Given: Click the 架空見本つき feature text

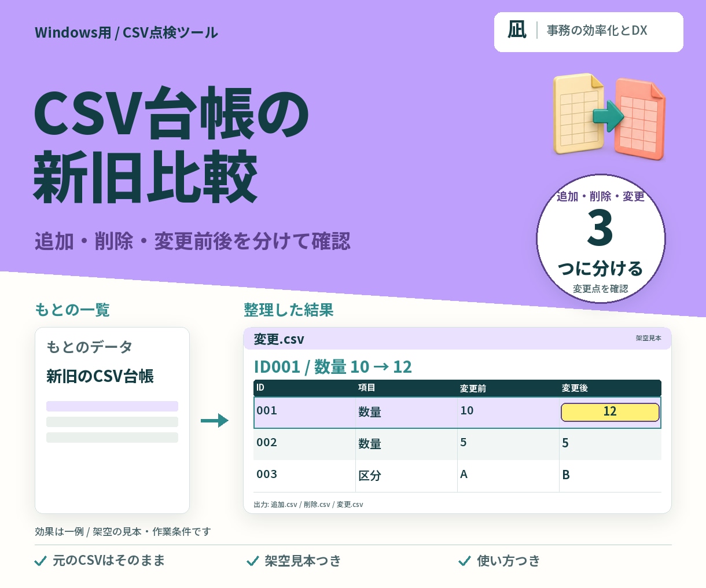Looking at the screenshot, I should tap(303, 561).
